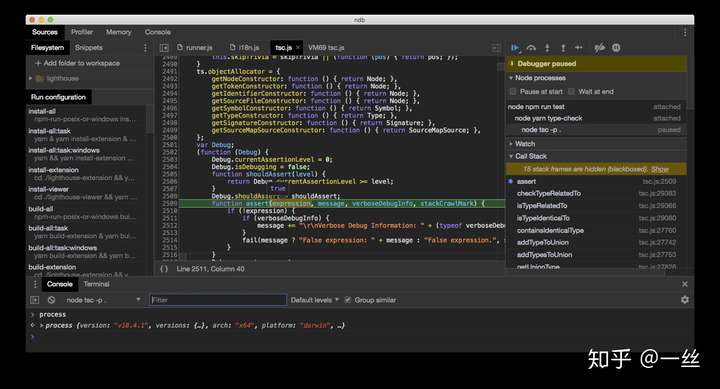Open drawer more tools three-dot menu
The image size is (720, 389).
click(35, 284)
